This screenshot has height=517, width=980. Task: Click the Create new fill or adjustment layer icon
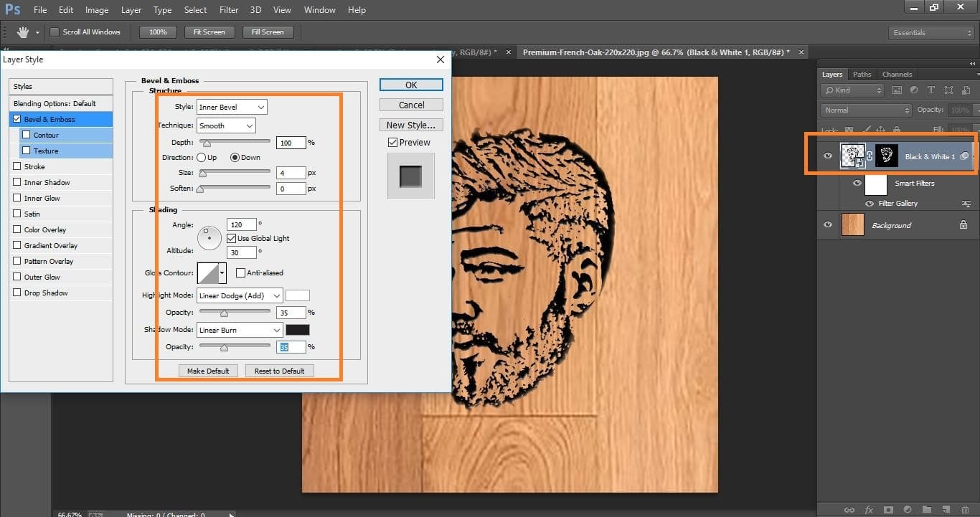point(908,510)
